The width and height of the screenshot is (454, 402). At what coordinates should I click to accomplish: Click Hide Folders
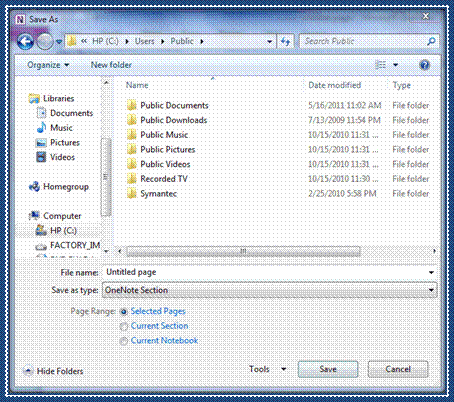coord(53,371)
